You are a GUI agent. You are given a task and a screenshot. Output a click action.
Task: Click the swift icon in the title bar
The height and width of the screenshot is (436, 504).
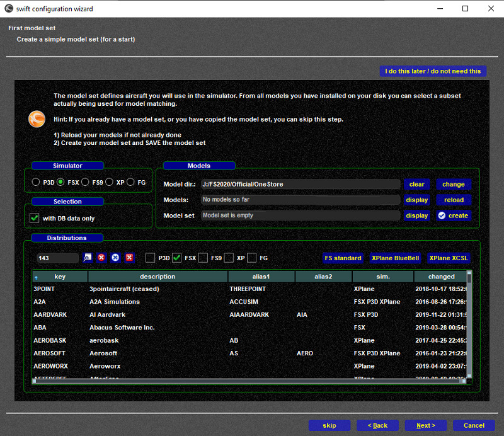[x=8, y=9]
